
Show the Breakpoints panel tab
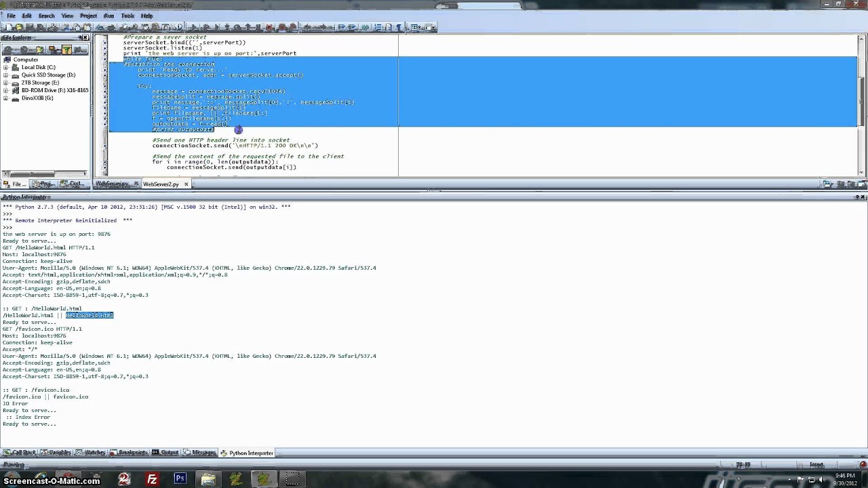(x=130, y=453)
